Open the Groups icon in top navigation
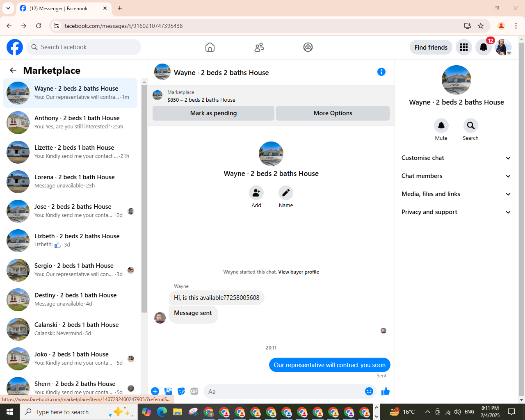This screenshot has height=420, width=525. tap(308, 47)
